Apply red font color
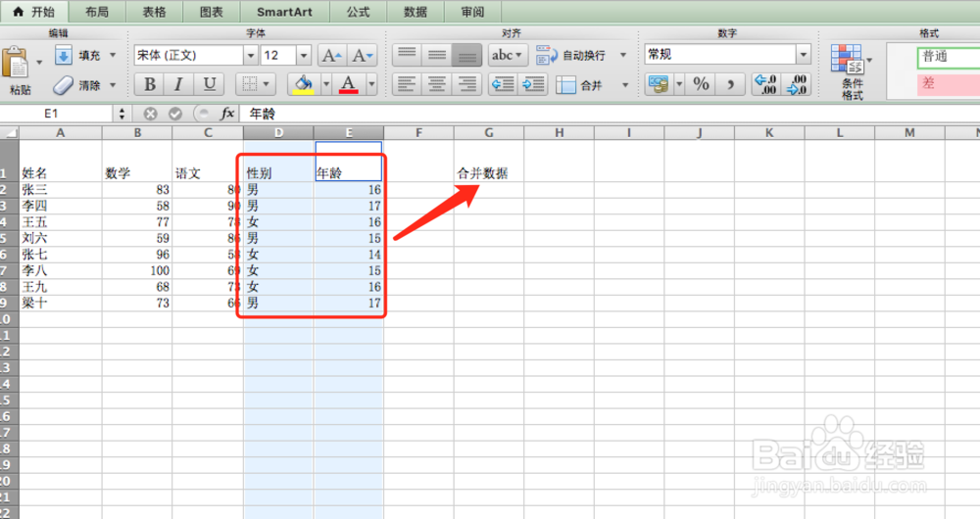This screenshot has height=519, width=980. point(348,83)
